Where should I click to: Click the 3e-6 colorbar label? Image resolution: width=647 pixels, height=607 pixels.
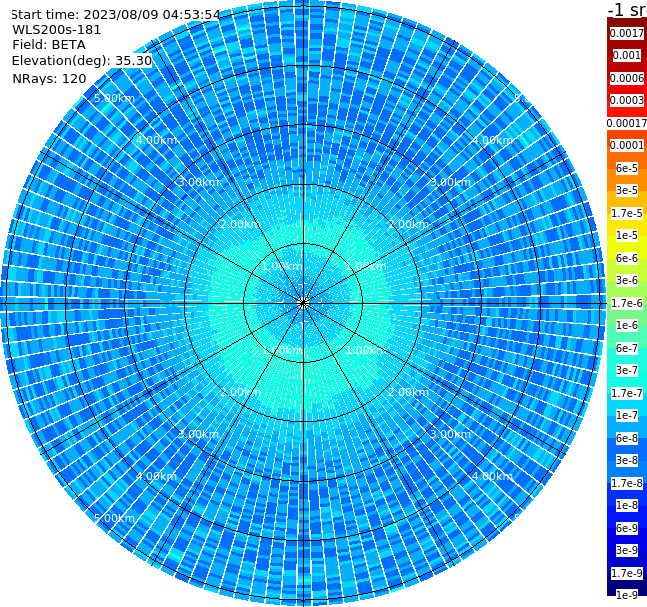coord(627,280)
